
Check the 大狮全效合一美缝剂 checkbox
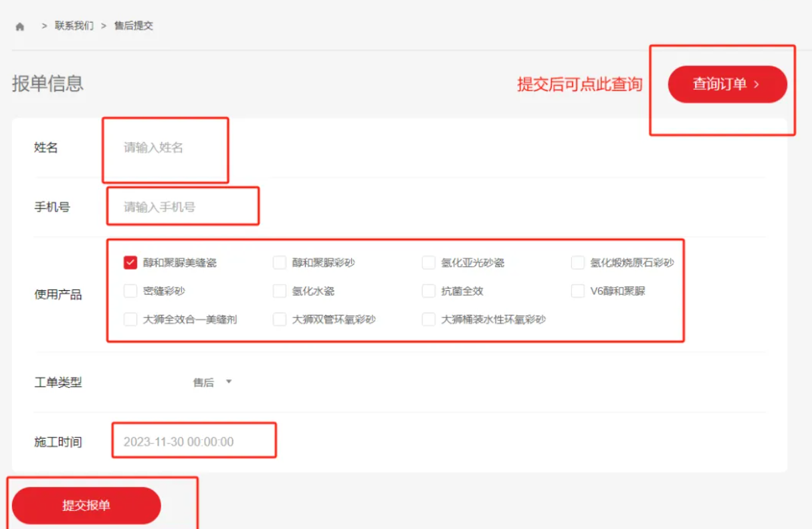click(x=130, y=320)
